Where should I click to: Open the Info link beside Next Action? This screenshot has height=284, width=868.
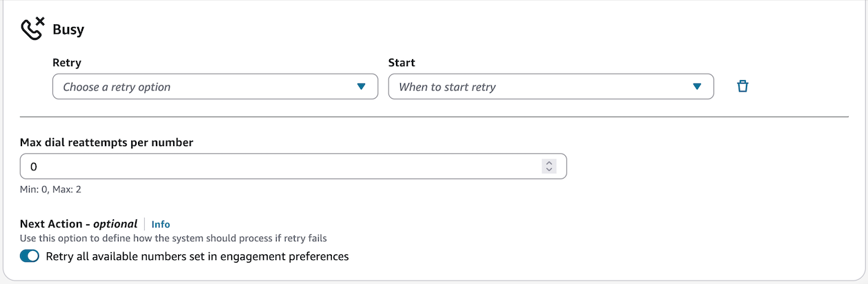pyautogui.click(x=161, y=224)
